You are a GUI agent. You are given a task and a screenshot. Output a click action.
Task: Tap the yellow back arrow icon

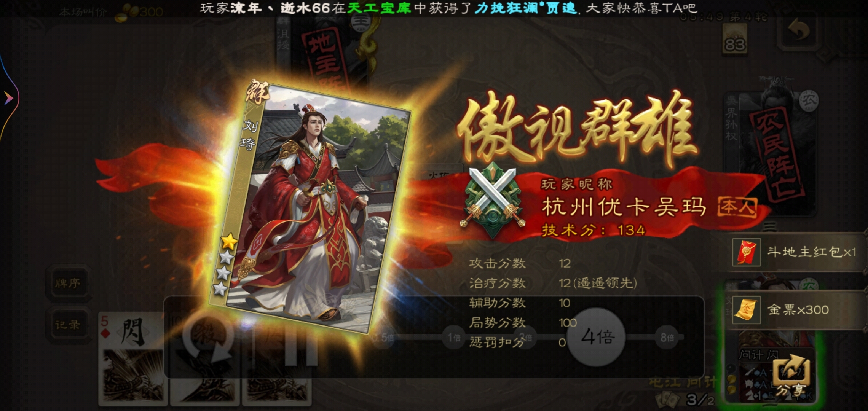(799, 31)
